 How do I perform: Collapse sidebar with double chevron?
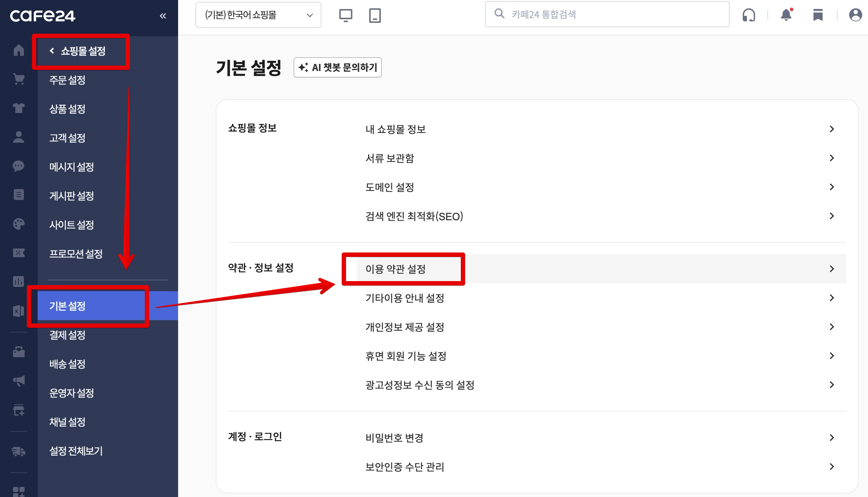point(163,16)
